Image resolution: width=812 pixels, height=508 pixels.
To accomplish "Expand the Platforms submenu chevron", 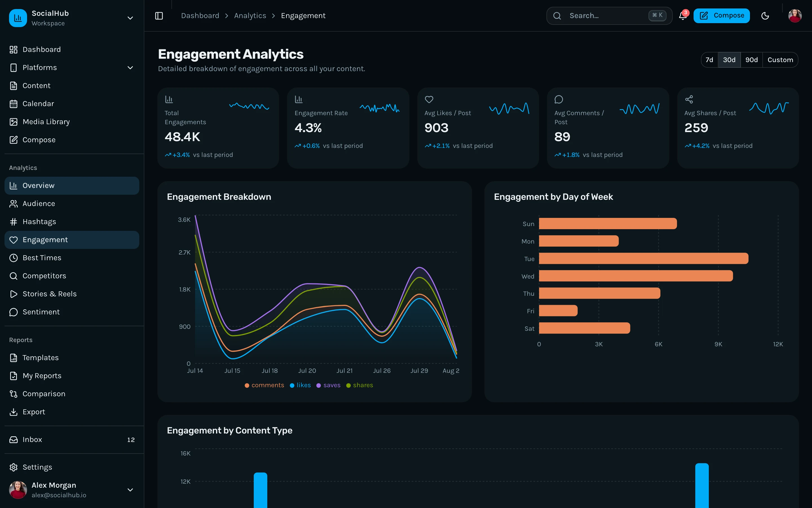I will (130, 68).
